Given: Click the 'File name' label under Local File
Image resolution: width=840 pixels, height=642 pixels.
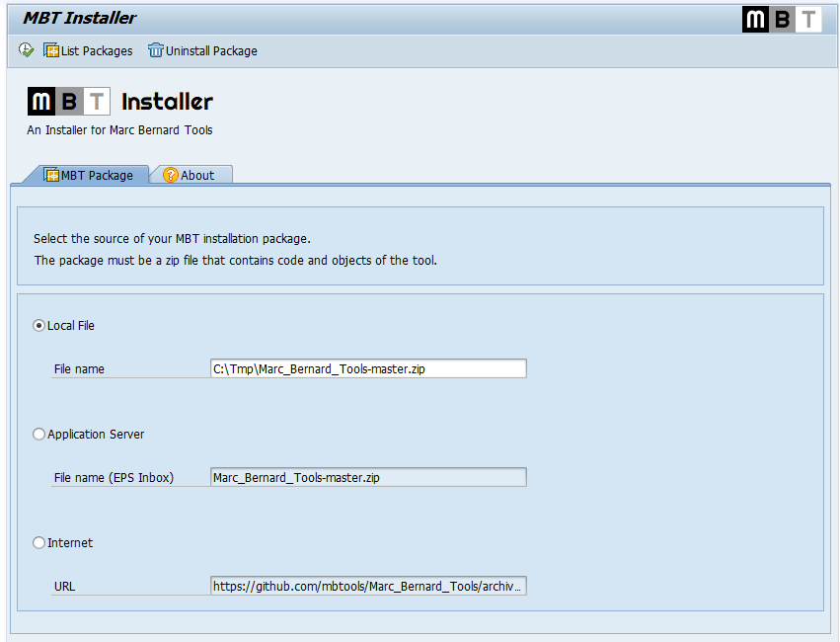Looking at the screenshot, I should [x=79, y=368].
